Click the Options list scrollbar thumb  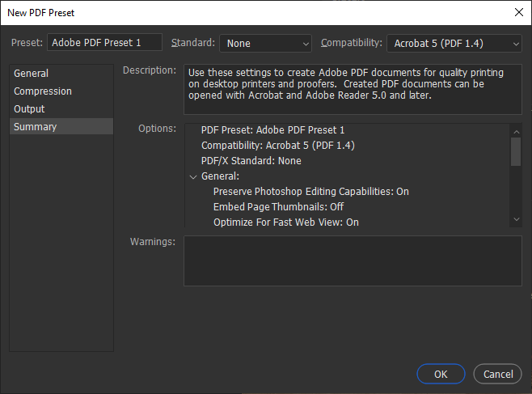516,150
